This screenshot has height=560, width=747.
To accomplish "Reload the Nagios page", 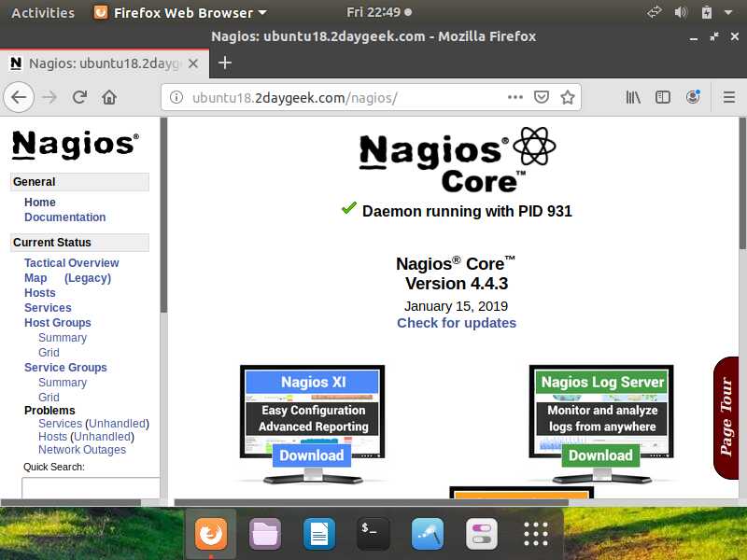I will pos(79,98).
